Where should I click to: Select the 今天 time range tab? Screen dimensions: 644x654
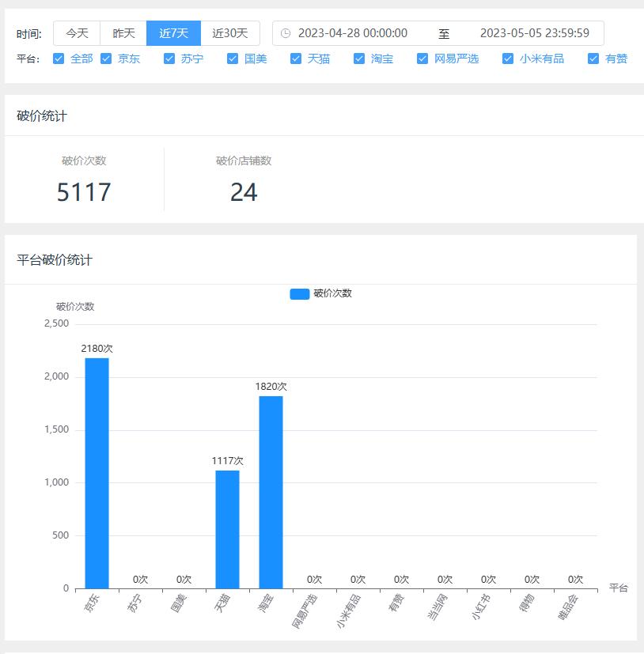(x=77, y=33)
